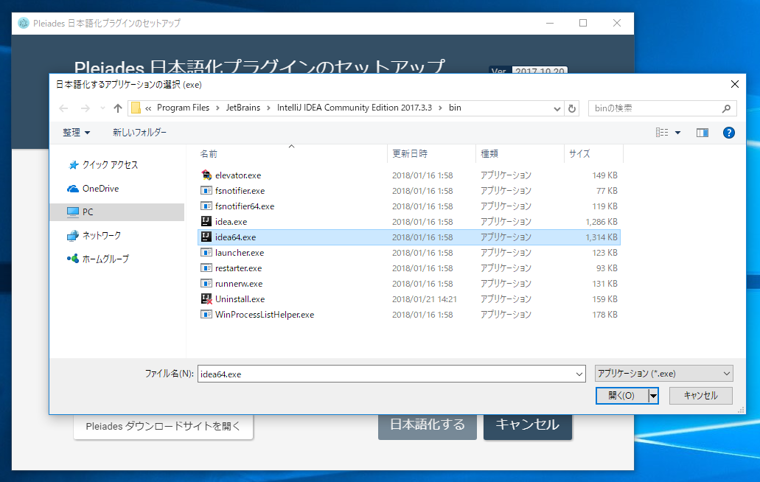Open recent locations dropdown arrow
Viewport: 760px width, 482px height.
[x=102, y=108]
